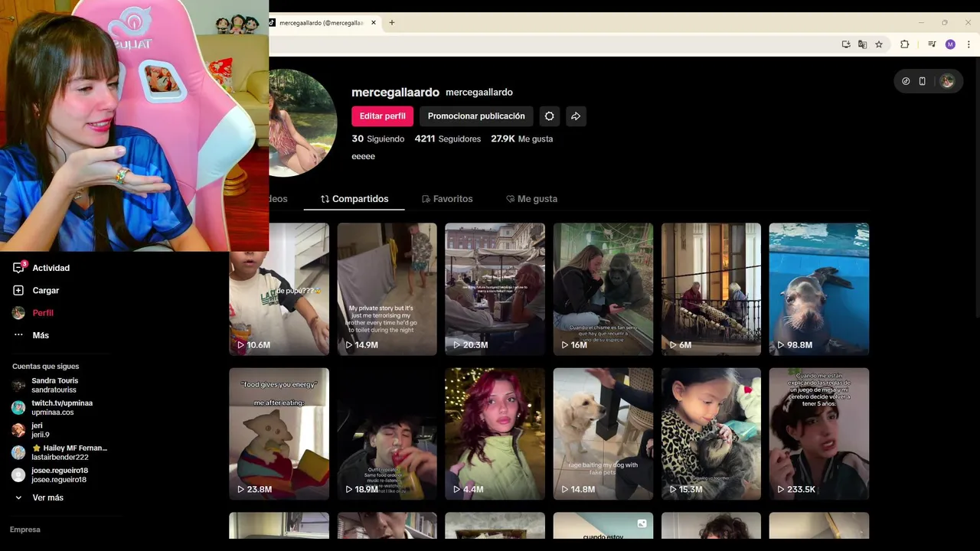Click the Promocionar publicación button
The image size is (980, 551).
(476, 116)
